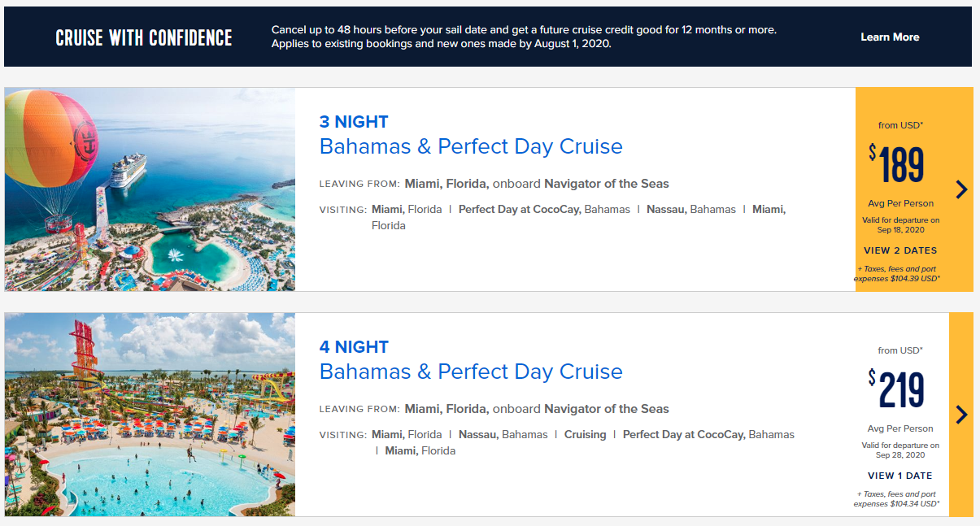Click the taxes and fees $104.34 USD note
The height and width of the screenshot is (526, 980).
coord(897,498)
